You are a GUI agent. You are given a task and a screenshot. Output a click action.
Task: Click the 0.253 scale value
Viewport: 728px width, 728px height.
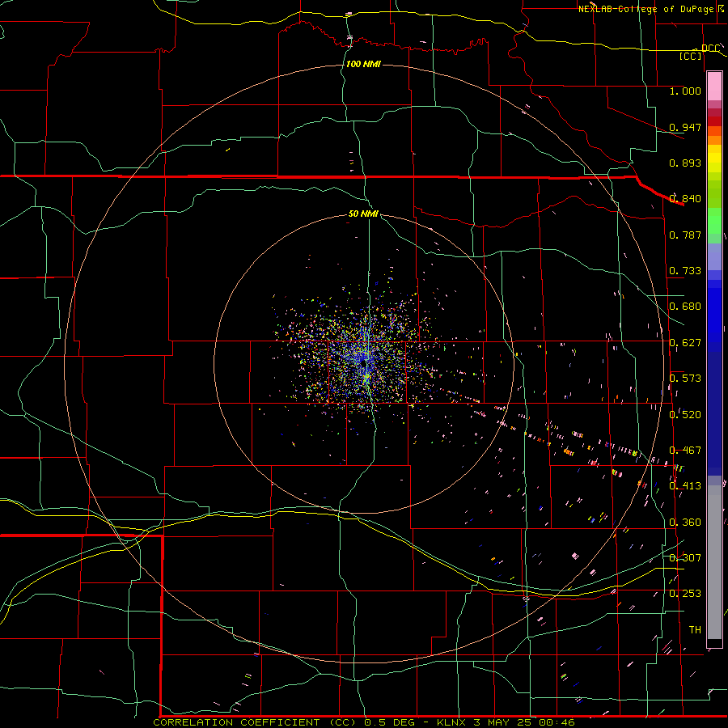pos(685,594)
